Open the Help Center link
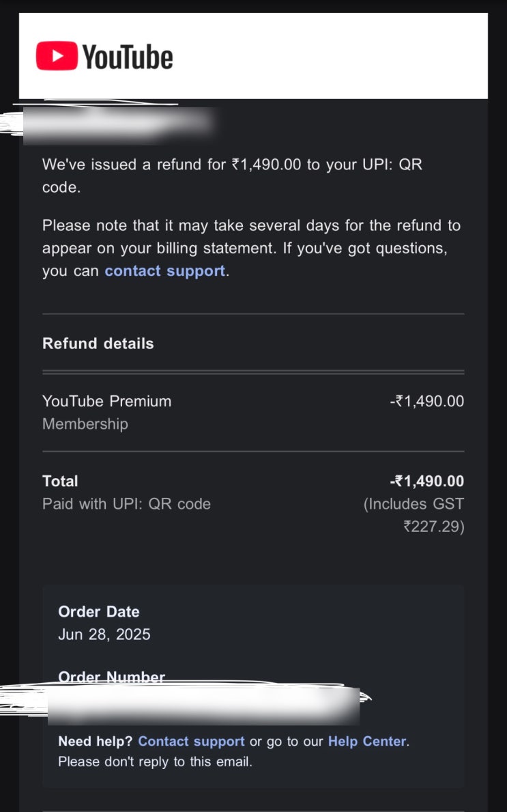This screenshot has height=812, width=507. pyautogui.click(x=367, y=741)
